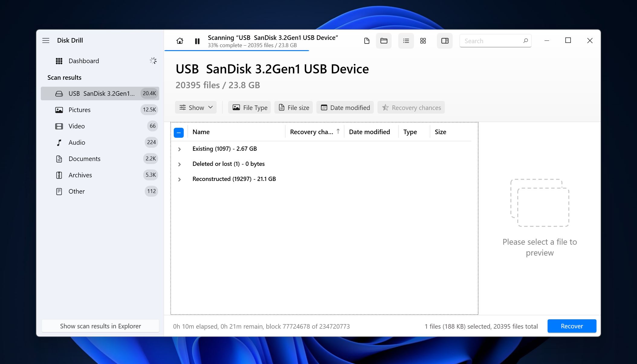The image size is (637, 364).
Task: Toggle the File Type filter button
Action: 250,108
